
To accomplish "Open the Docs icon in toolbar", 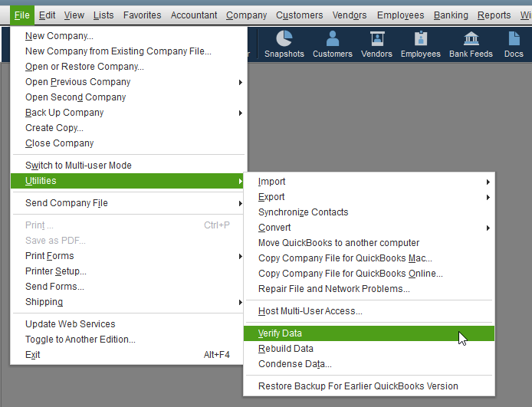I will tap(514, 44).
